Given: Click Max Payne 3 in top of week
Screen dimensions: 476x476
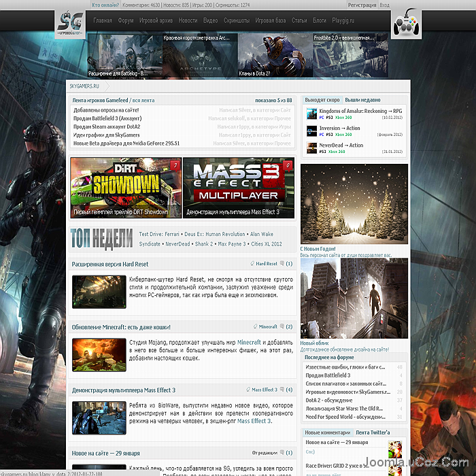Looking at the screenshot, I should coord(232,243).
